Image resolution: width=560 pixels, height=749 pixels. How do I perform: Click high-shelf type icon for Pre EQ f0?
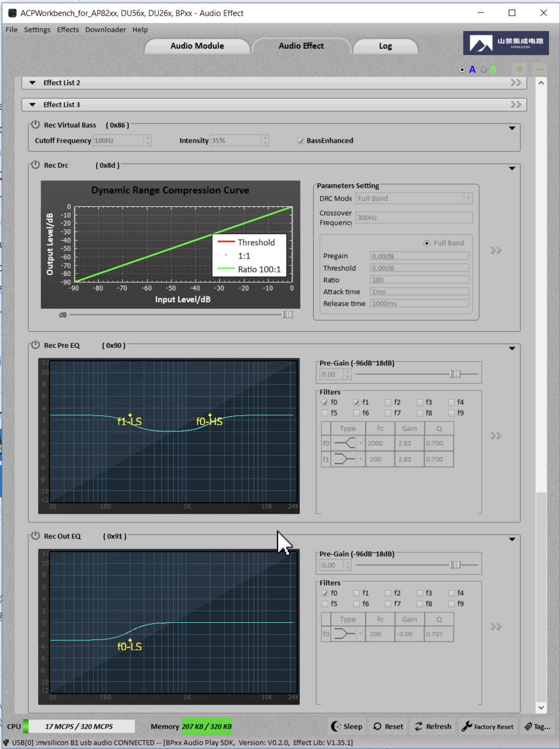point(345,443)
